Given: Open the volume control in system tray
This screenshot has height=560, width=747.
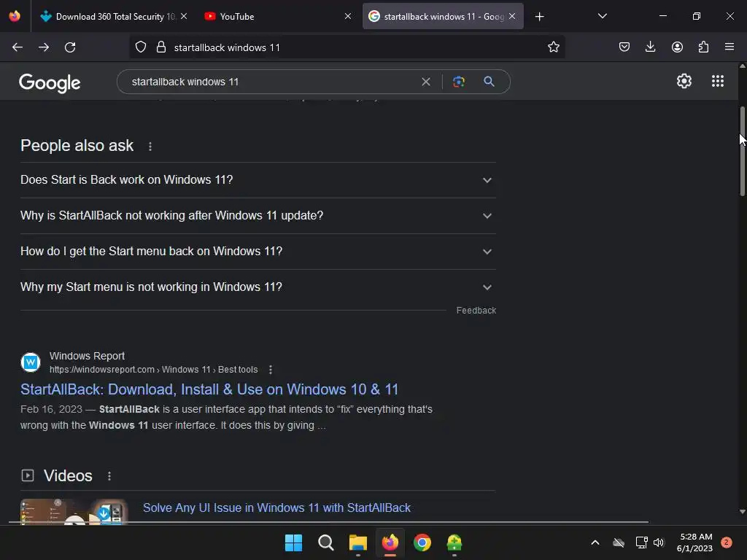Looking at the screenshot, I should 659,542.
